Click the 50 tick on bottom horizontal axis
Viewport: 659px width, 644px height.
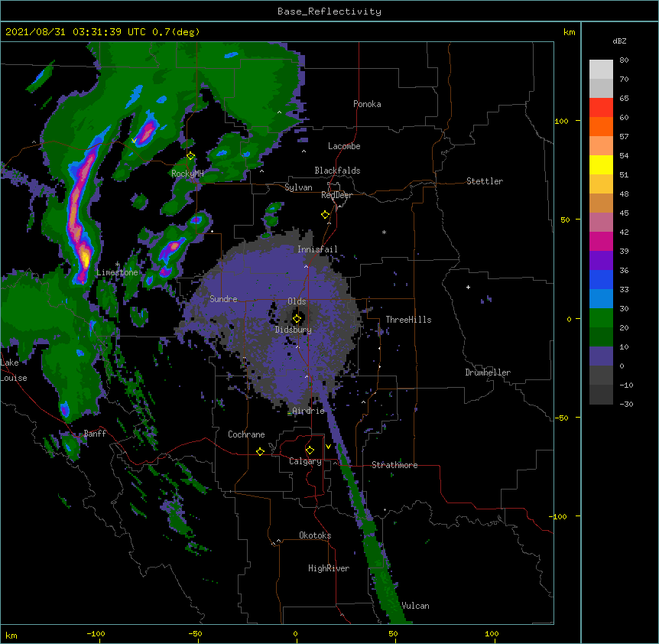393,633
